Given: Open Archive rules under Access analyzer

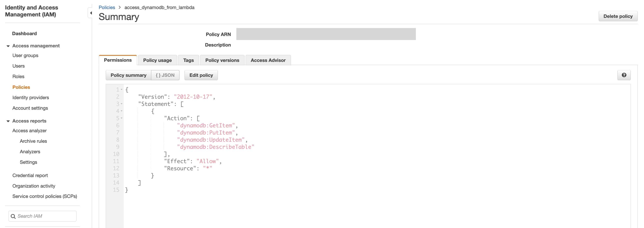Looking at the screenshot, I should tap(33, 141).
